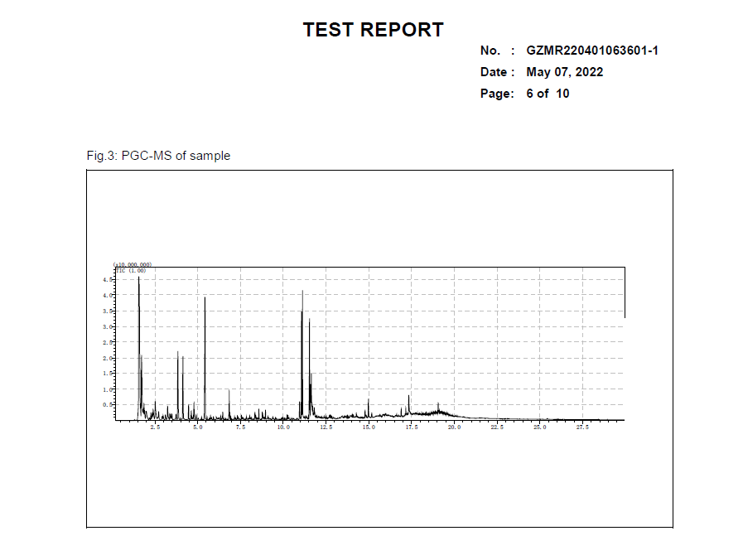
Task: Click the 5.0 tick on the x-axis
Action: tap(197, 427)
